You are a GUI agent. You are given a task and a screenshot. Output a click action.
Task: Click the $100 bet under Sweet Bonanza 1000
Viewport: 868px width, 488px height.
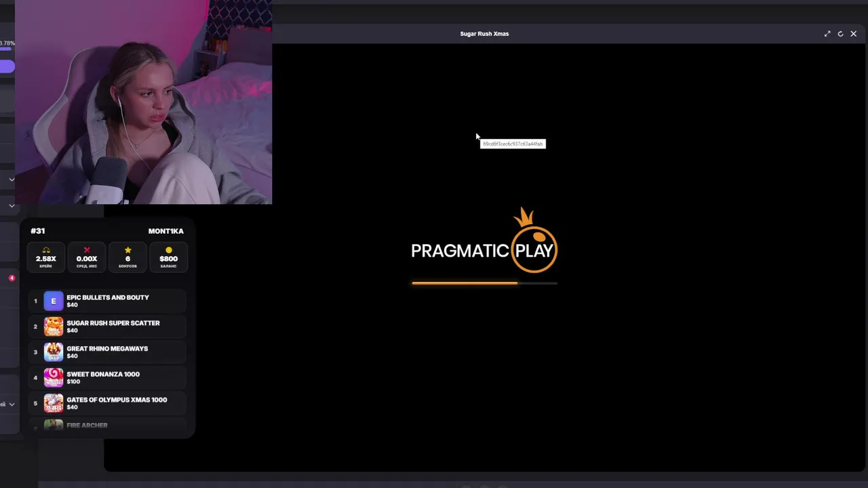click(73, 382)
